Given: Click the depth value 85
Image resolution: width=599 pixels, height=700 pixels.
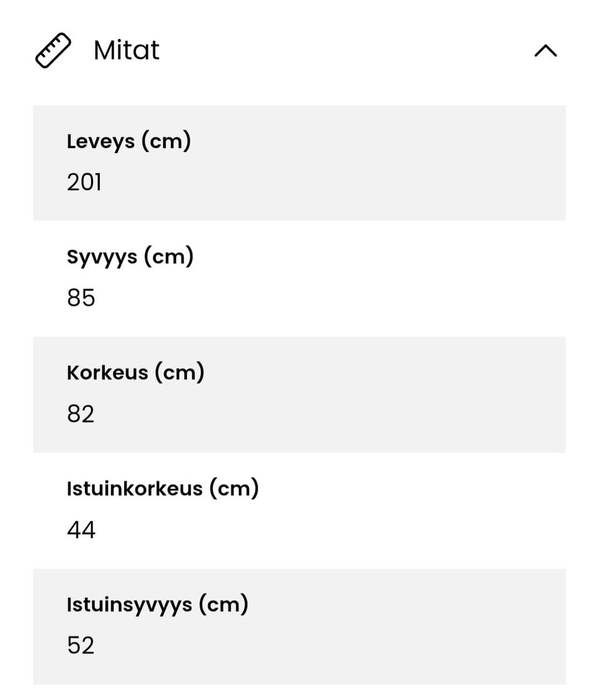Looking at the screenshot, I should tap(81, 298).
